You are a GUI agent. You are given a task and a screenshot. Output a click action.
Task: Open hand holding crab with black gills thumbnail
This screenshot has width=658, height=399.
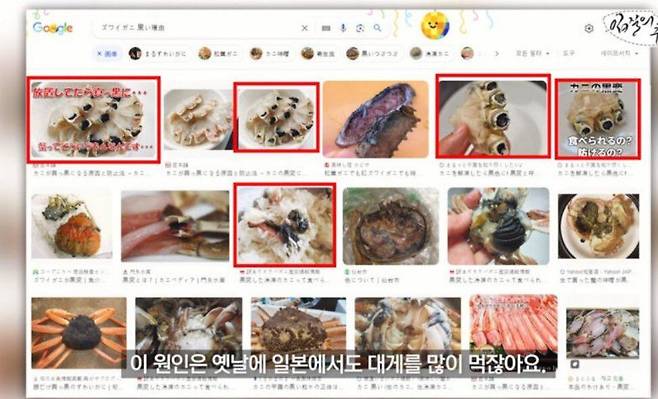[x=499, y=226]
